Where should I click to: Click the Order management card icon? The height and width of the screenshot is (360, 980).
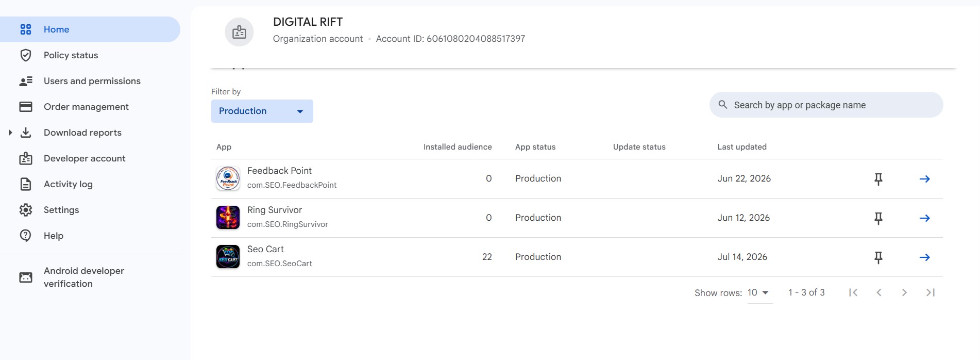click(26, 107)
